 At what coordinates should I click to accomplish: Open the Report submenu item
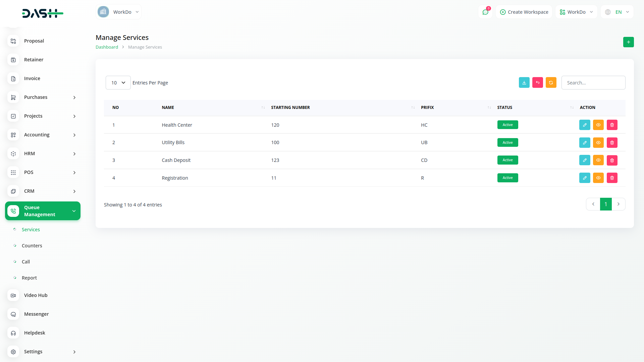coord(29,278)
